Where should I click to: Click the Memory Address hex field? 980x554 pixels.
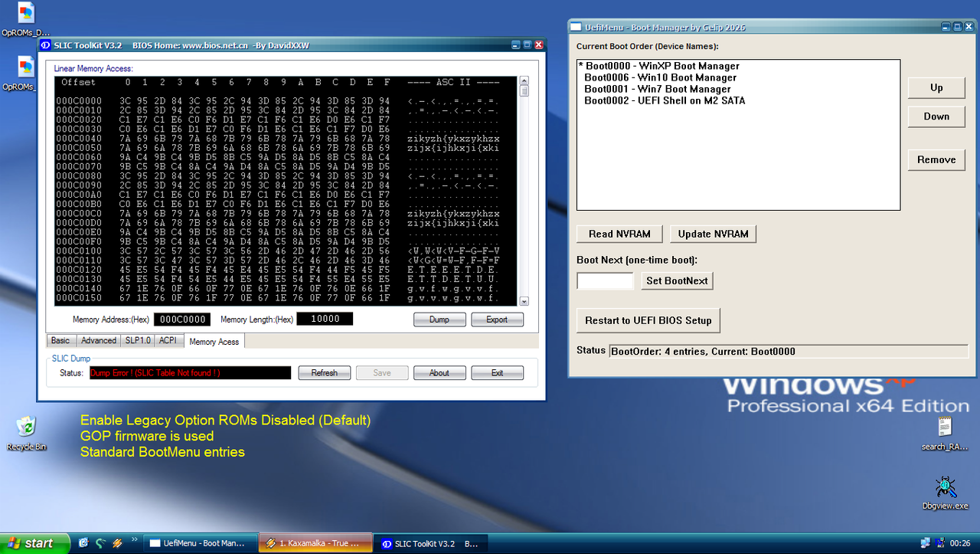(x=182, y=319)
